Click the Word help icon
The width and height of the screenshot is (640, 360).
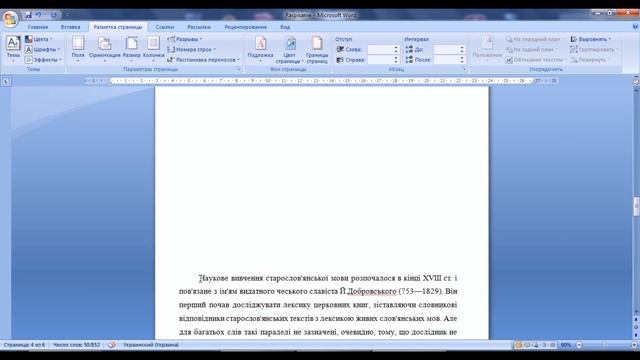coord(635,27)
